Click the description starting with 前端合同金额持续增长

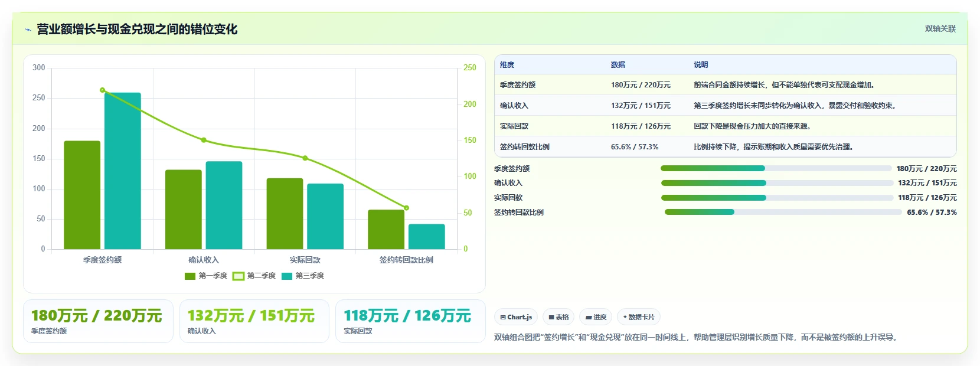[785, 85]
